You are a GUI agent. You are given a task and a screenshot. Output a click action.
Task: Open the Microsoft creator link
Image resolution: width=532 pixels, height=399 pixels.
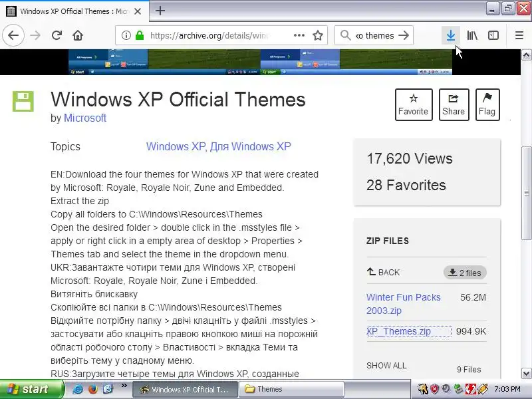[85, 118]
